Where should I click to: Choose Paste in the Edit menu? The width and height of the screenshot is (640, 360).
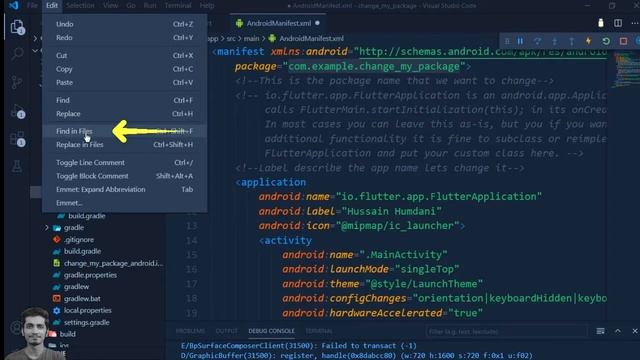coord(124,82)
